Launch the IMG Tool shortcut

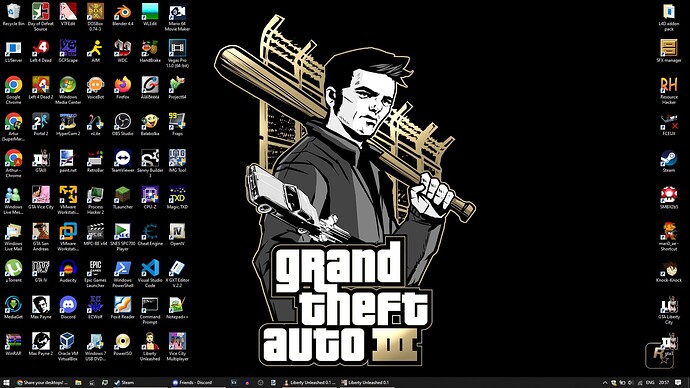click(x=177, y=161)
